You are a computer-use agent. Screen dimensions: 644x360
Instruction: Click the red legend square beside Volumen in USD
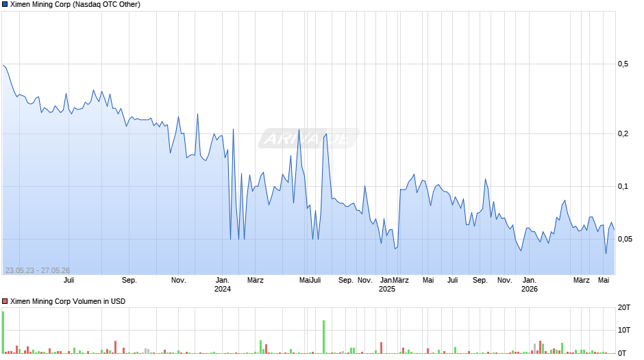point(5,301)
